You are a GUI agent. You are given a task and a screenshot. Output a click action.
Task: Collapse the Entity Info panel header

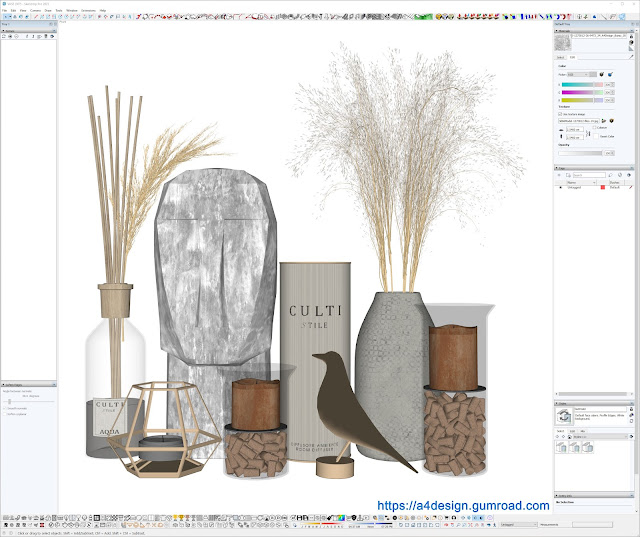coord(593,496)
